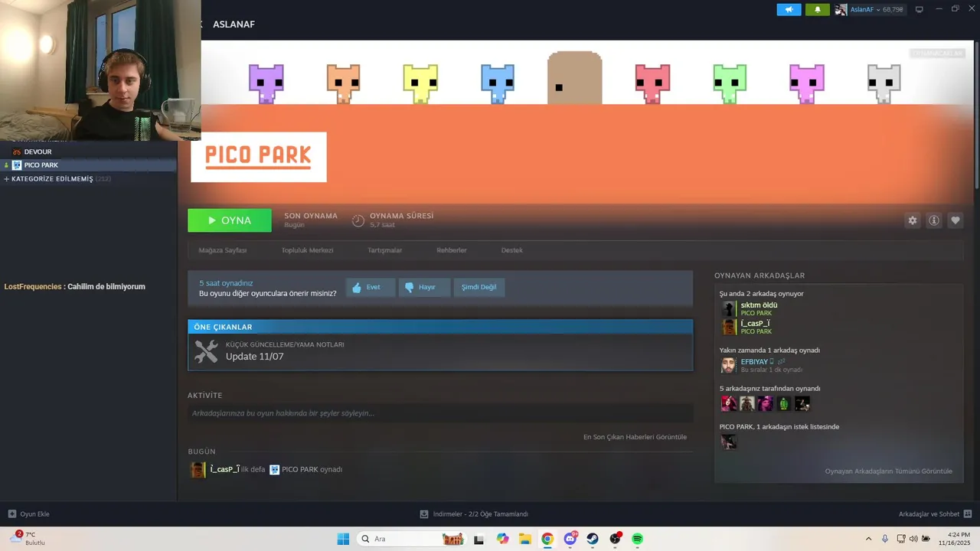This screenshot has height=551, width=980.
Task: Click Oyun Ekle add game button
Action: [x=28, y=514]
